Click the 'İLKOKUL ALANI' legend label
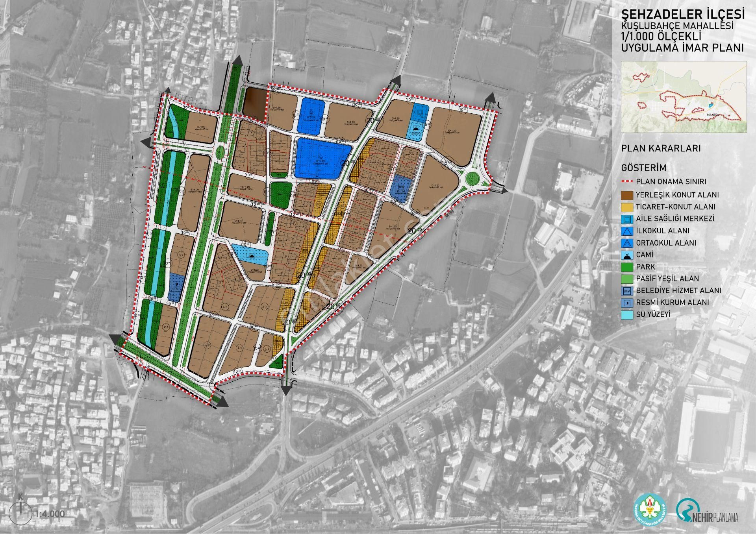Image resolution: width=756 pixels, height=534 pixels. pos(662,231)
